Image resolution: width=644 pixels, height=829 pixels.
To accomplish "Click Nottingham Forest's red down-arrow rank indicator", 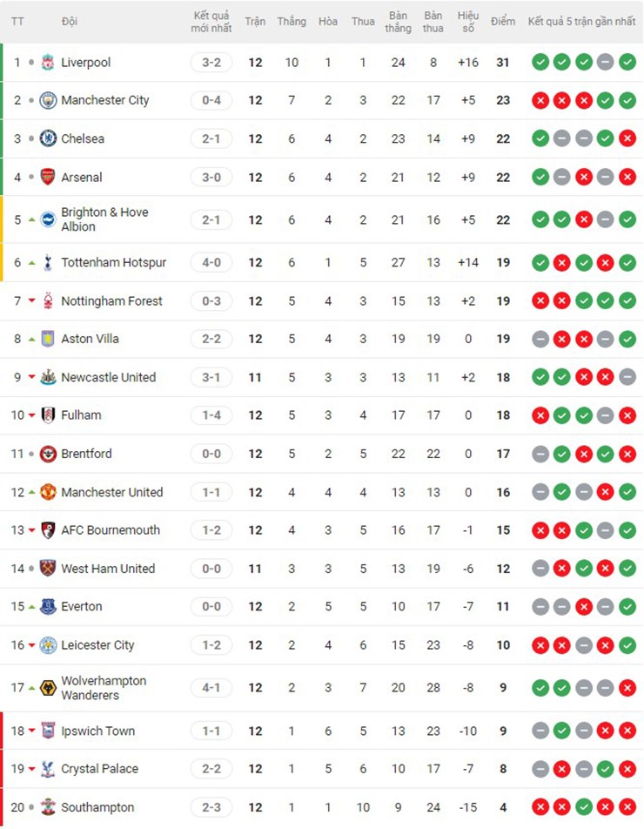I will pos(32,301).
